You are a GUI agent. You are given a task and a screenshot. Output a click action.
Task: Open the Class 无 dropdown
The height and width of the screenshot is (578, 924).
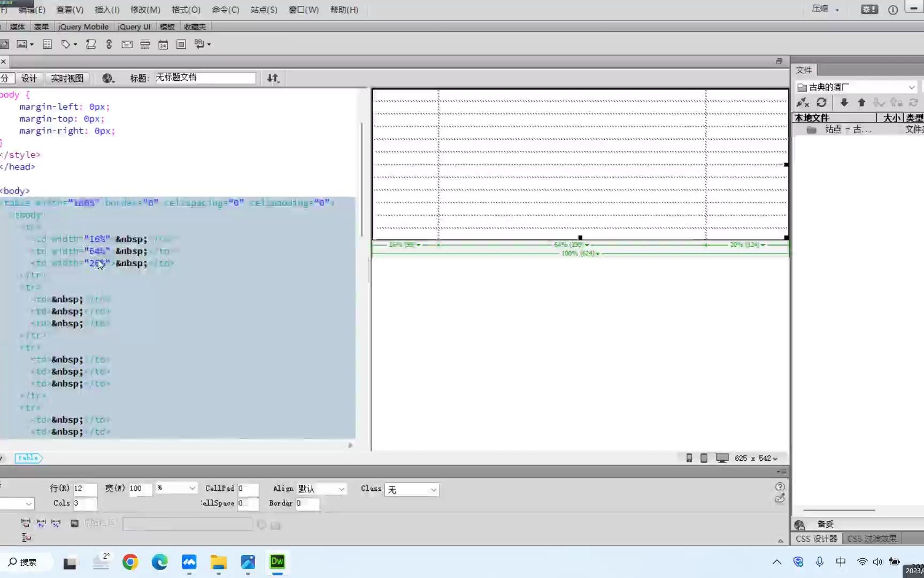point(412,490)
